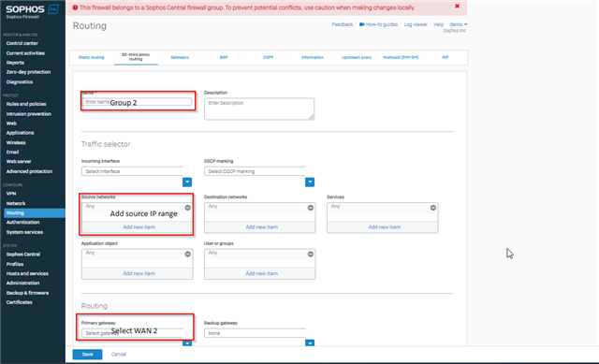
Task: Open Web server in the sidebar
Action: [19, 161]
